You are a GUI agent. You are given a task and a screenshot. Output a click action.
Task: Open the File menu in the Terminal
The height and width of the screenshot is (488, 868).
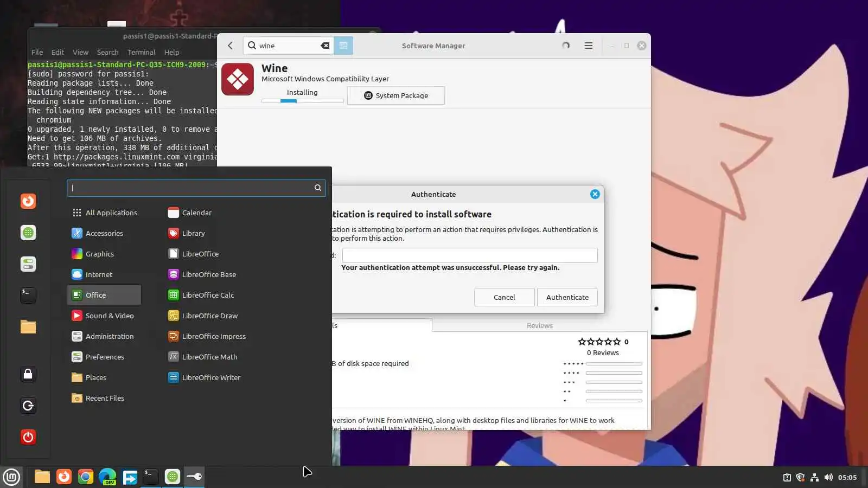tap(37, 53)
